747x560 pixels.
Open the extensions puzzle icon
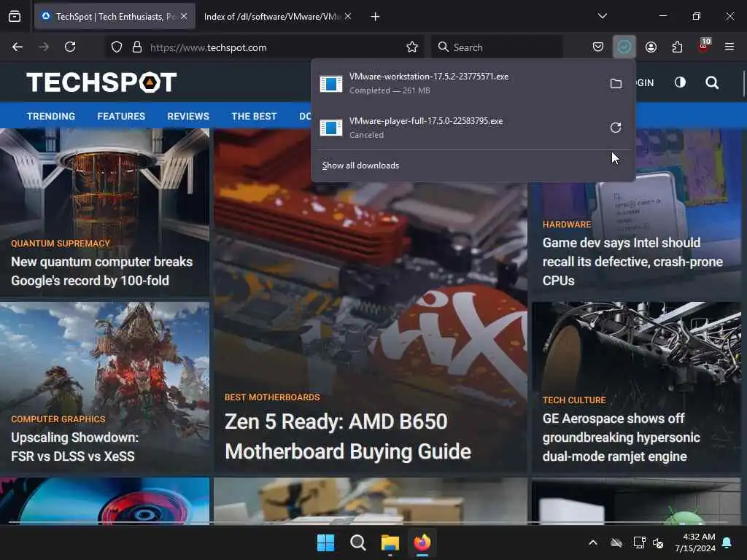[x=677, y=47]
